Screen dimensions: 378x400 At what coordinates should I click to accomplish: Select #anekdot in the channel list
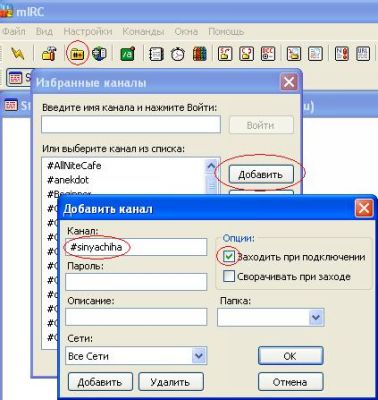tap(68, 180)
